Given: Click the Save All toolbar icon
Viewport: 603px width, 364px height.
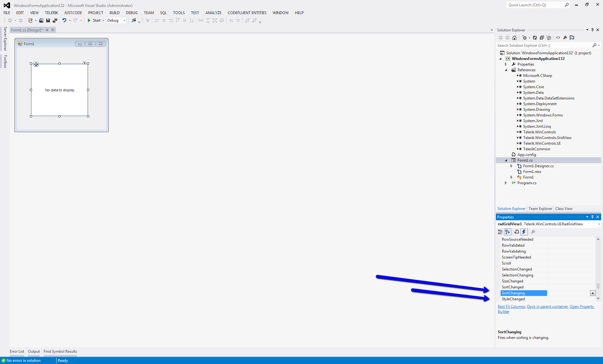Looking at the screenshot, I should [x=55, y=20].
